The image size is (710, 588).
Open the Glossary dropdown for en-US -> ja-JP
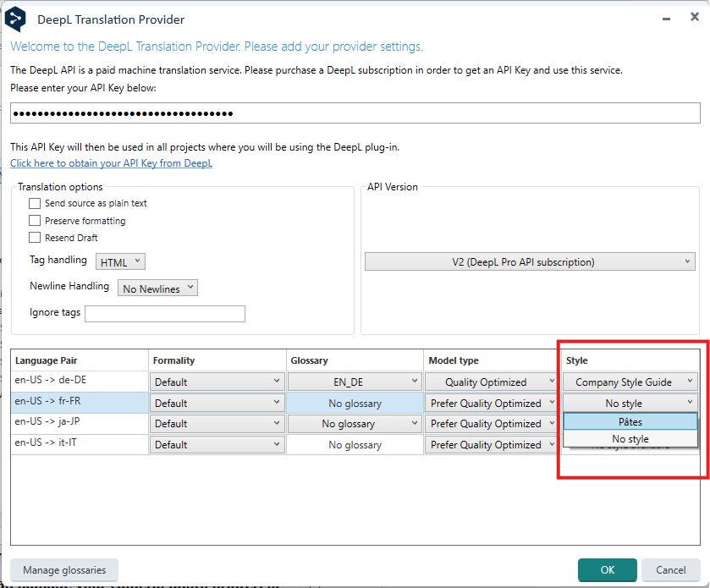[x=353, y=423]
